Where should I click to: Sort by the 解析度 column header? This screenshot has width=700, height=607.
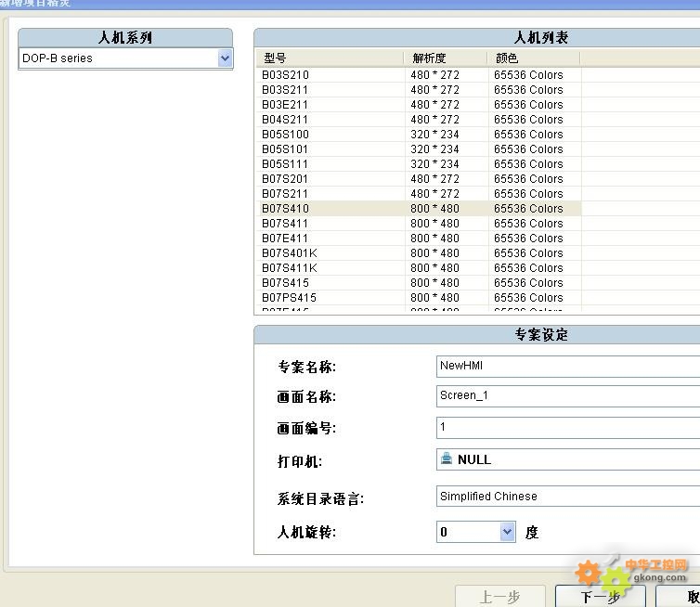point(445,58)
